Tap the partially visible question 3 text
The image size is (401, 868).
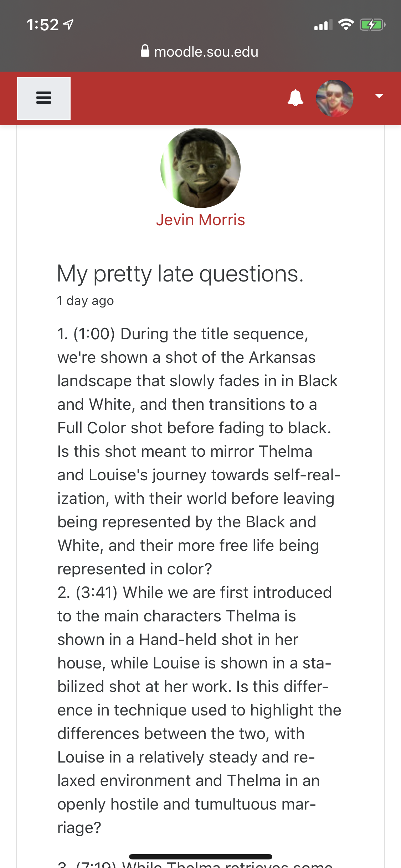(195, 864)
